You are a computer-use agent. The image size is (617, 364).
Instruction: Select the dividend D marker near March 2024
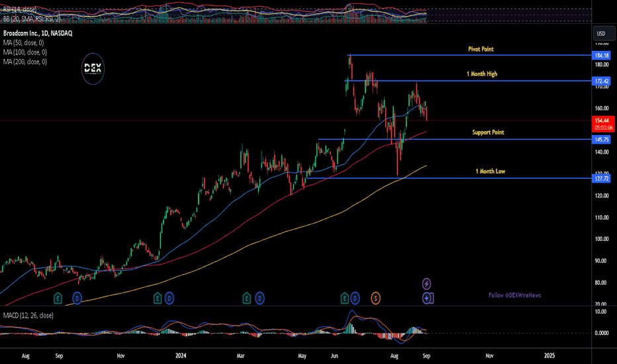tap(260, 298)
